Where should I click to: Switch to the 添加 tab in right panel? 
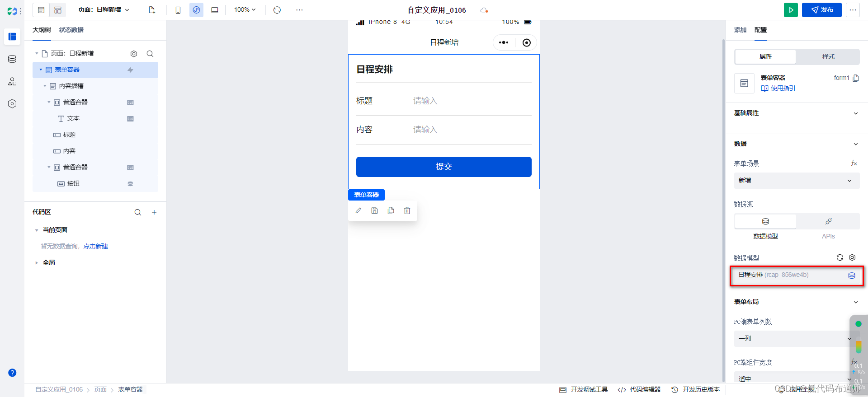click(x=740, y=30)
